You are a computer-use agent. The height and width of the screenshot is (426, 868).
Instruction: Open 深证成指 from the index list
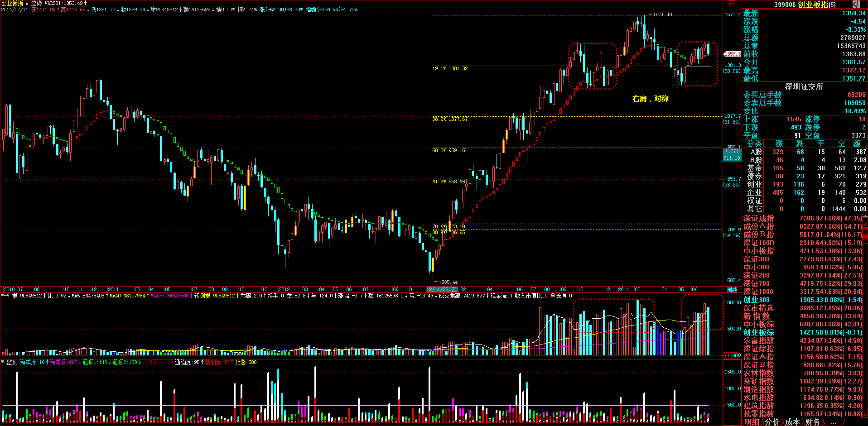(758, 218)
